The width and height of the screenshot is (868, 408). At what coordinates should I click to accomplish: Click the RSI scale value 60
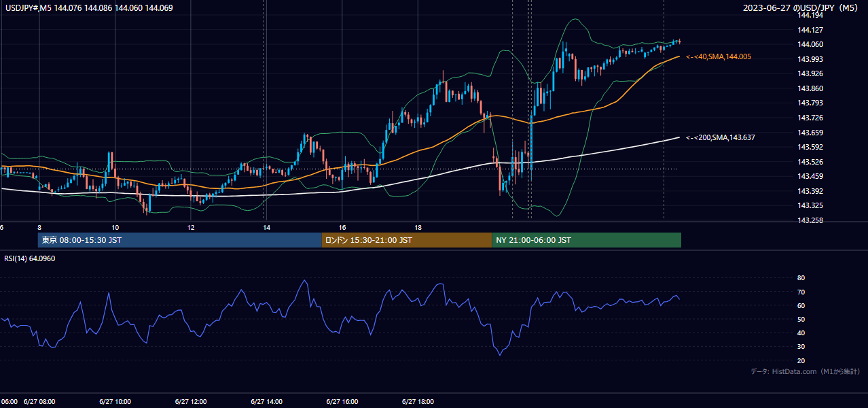tap(801, 305)
